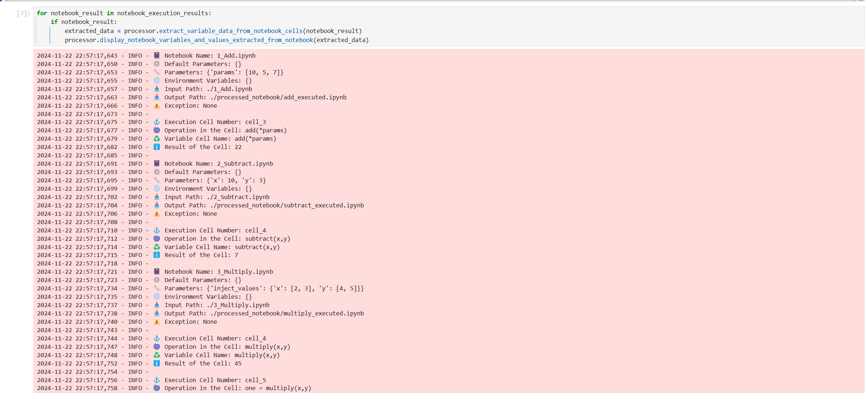Click the warning icon on the 22:57:17,666 Exception line
This screenshot has height=393, width=868.
click(157, 106)
